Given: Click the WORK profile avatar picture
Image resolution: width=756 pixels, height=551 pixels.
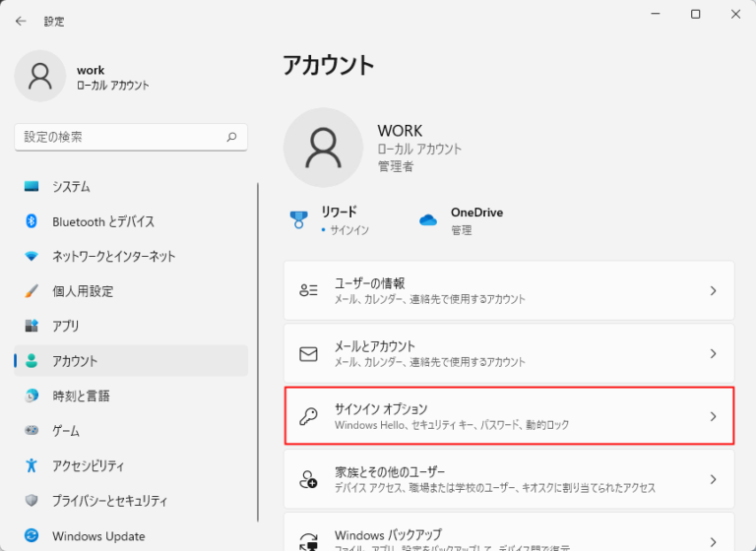Looking at the screenshot, I should [322, 148].
